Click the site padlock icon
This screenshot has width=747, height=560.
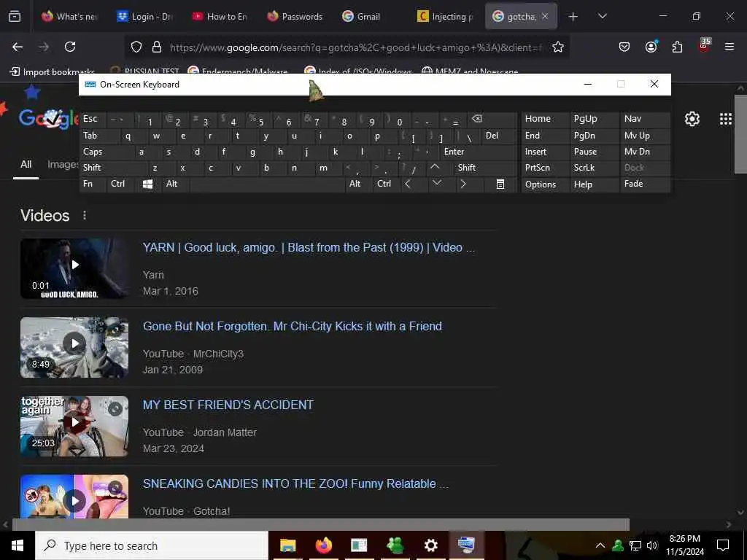[157, 47]
